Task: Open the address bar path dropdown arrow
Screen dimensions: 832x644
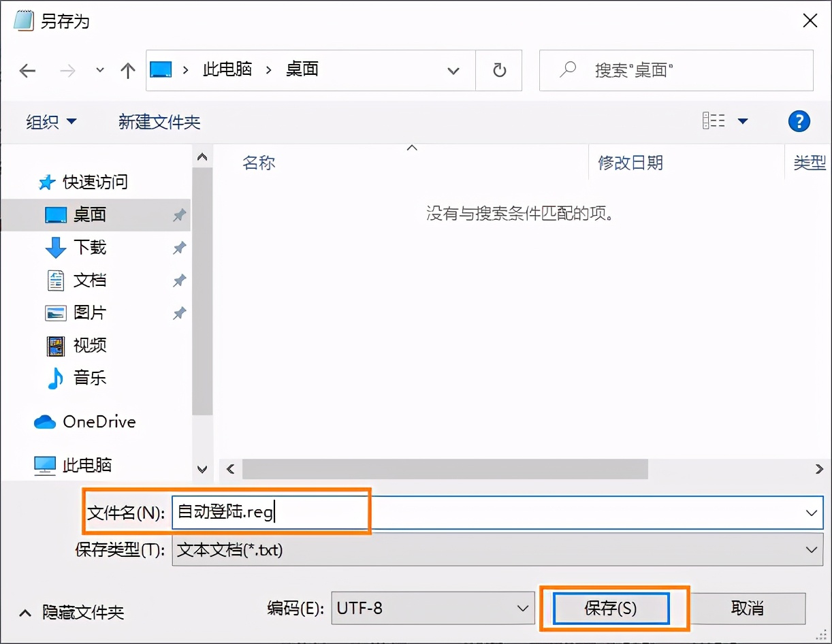Action: point(453,70)
